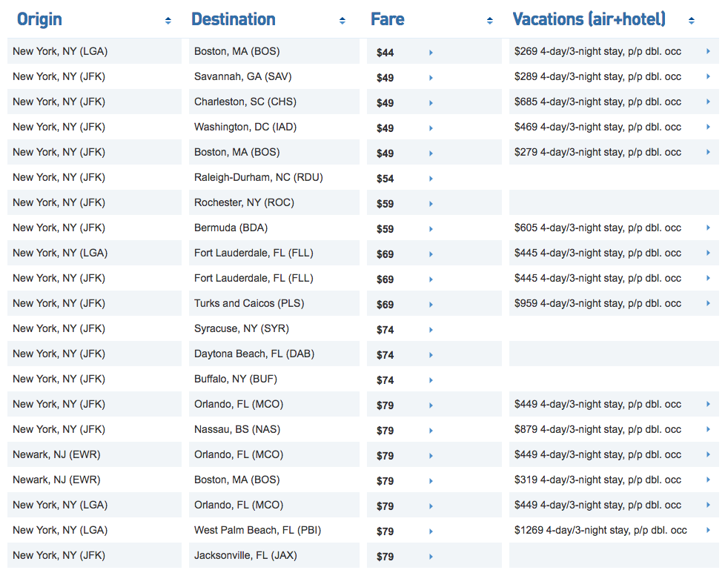Click arrow next to $44 Boston fare

click(x=431, y=53)
